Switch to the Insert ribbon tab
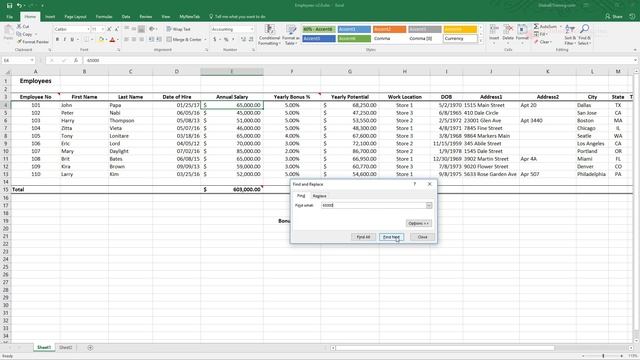Screen dimensions: 640x360 pos(50,17)
